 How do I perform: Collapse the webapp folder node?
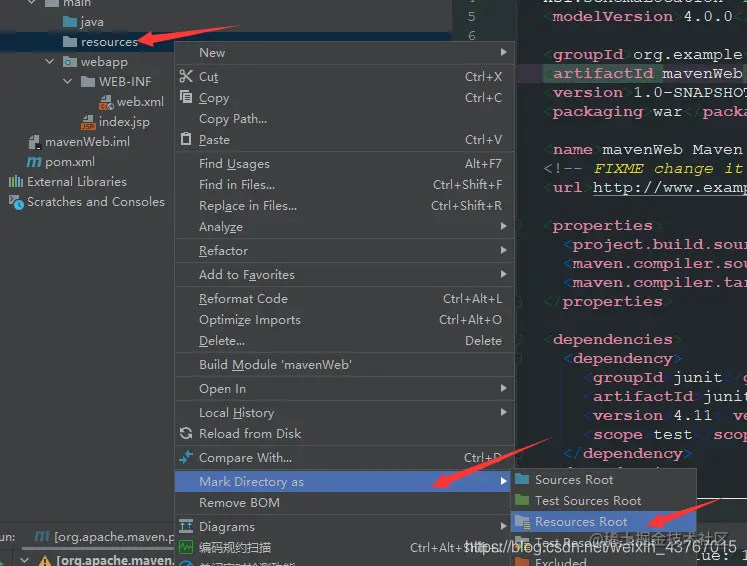coord(50,61)
